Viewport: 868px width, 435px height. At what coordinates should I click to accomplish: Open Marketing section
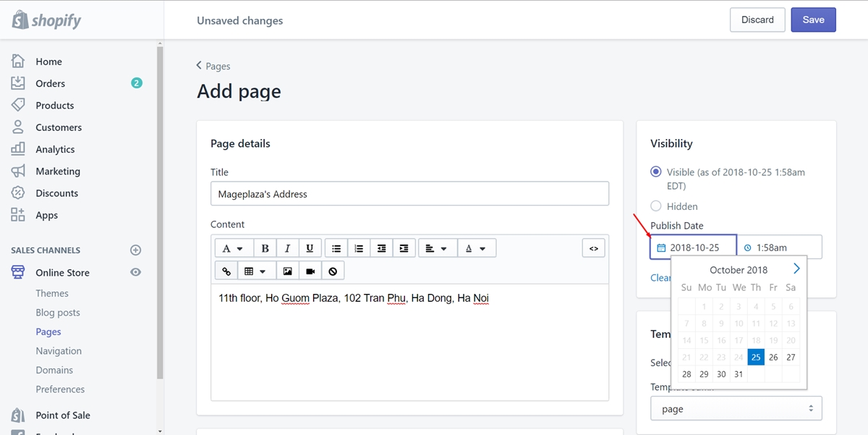[x=58, y=172]
